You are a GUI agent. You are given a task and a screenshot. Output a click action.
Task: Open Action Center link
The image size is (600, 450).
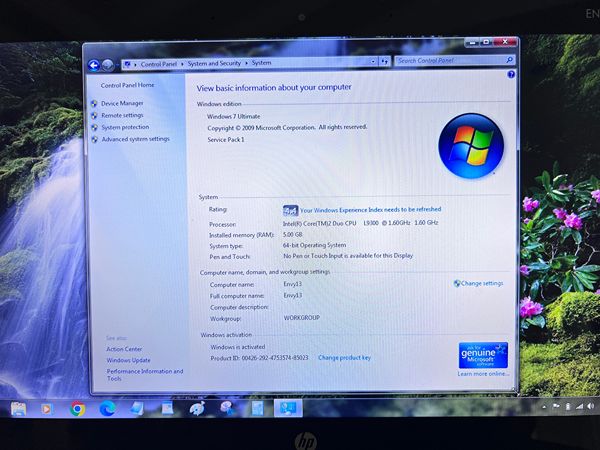(x=124, y=349)
